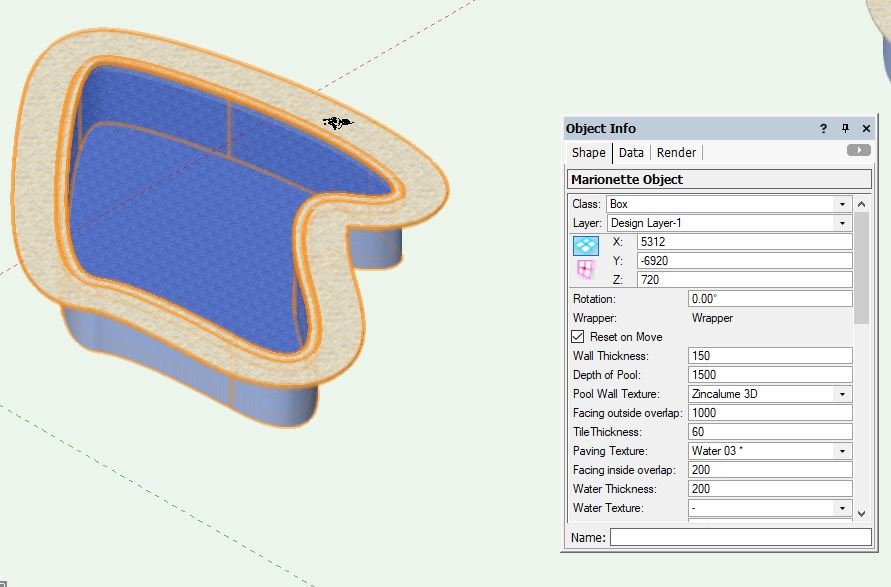Click the scrollbar down arrow in Object Info
Screen dimensions: 891x587
click(x=862, y=512)
